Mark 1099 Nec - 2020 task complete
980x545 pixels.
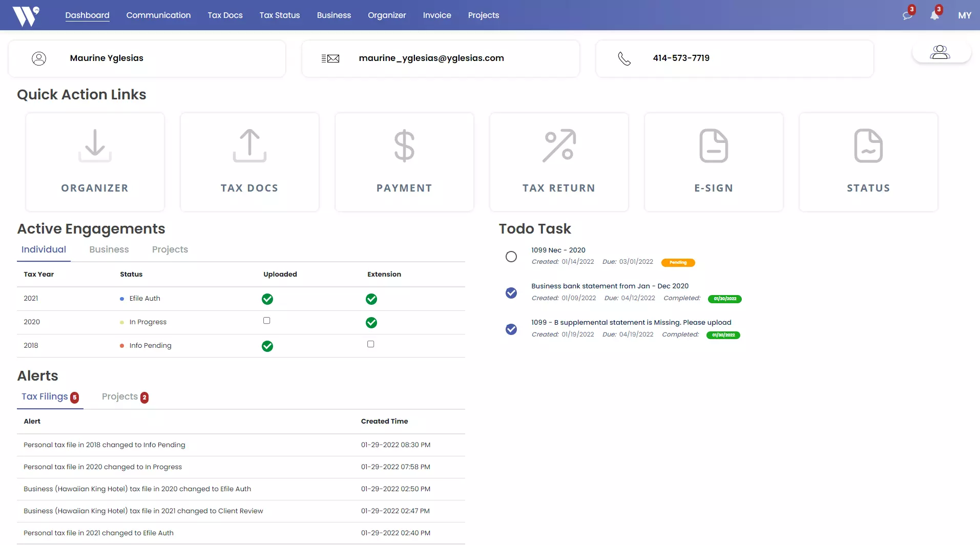coord(511,257)
